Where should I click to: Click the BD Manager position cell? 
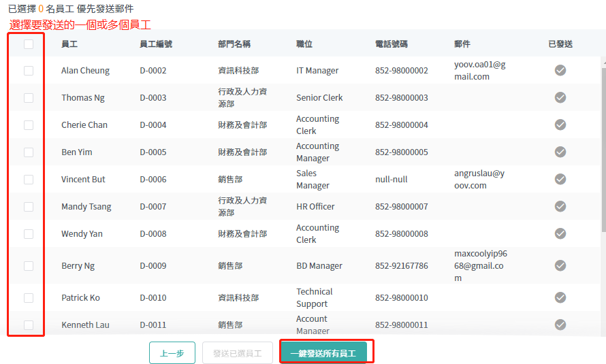pos(319,266)
